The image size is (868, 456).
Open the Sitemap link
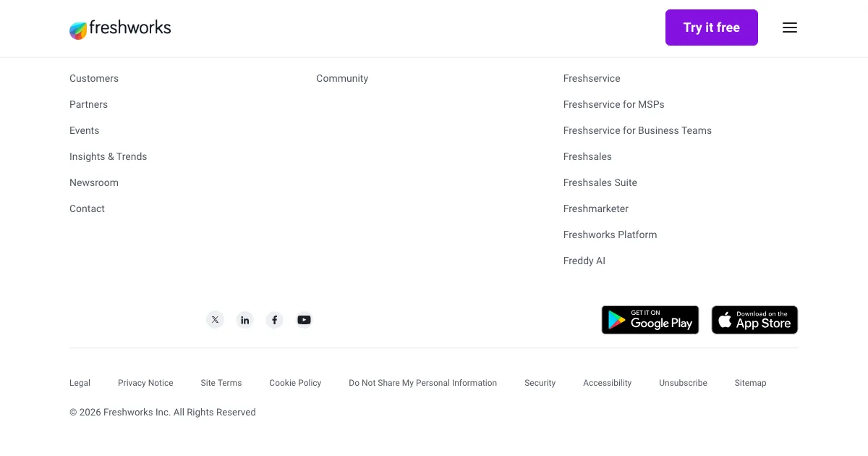pos(750,383)
